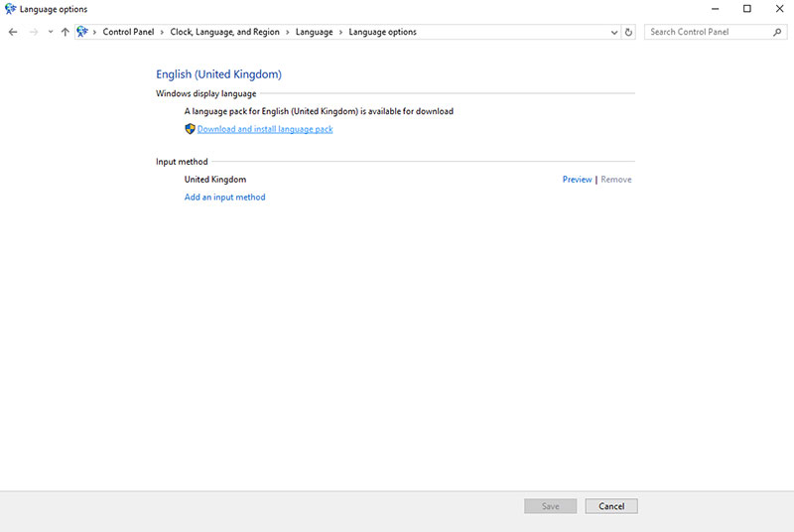Open the recent locations dropdown arrow

coord(51,32)
